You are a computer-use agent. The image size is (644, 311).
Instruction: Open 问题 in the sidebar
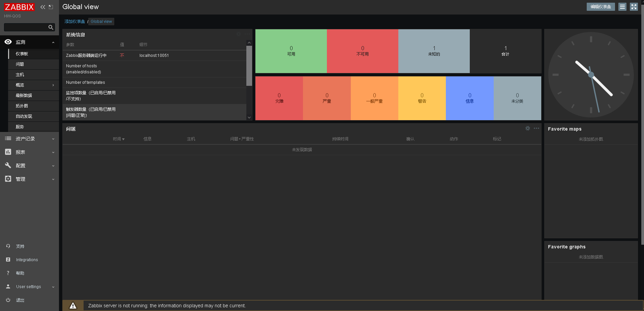tap(33, 64)
